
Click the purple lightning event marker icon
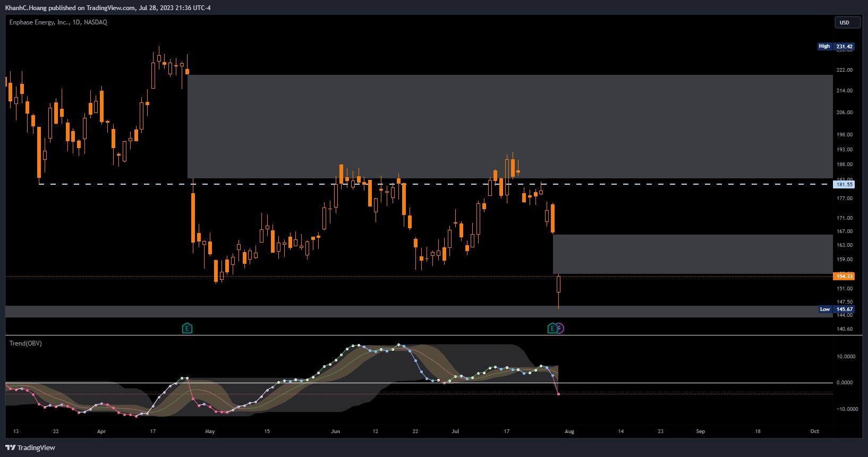coord(560,329)
